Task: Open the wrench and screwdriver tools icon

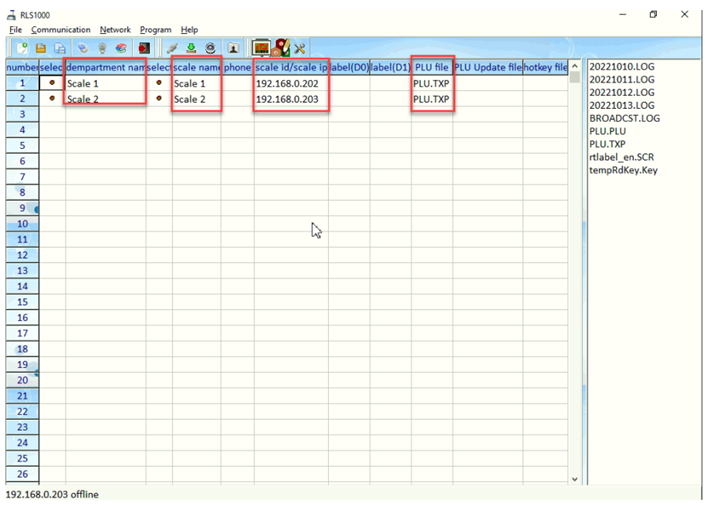Action: tap(300, 48)
